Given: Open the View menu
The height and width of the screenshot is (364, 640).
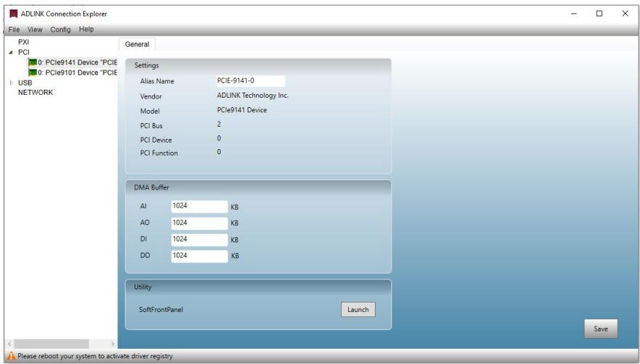Looking at the screenshot, I should [35, 30].
